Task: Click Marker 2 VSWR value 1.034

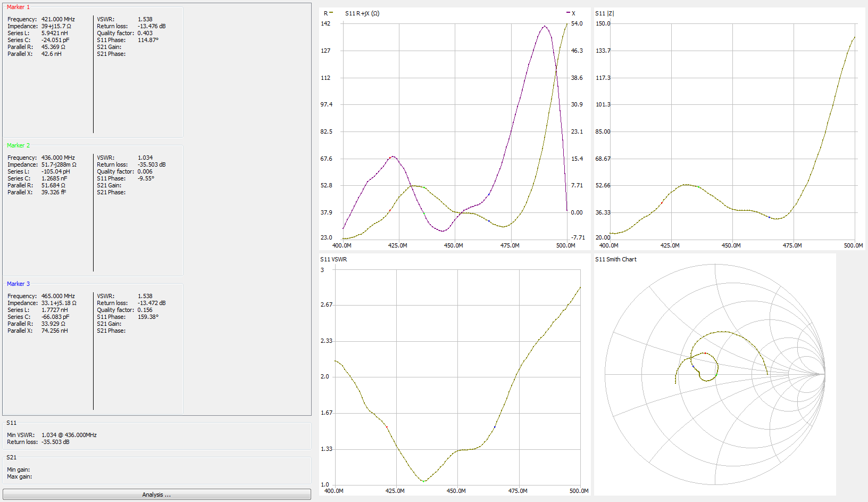Action: (x=145, y=158)
